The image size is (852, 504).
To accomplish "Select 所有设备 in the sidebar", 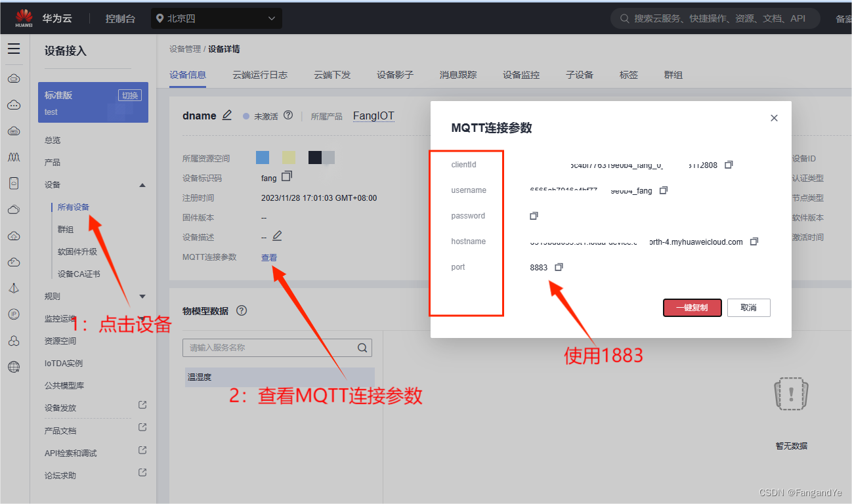I will tap(73, 207).
